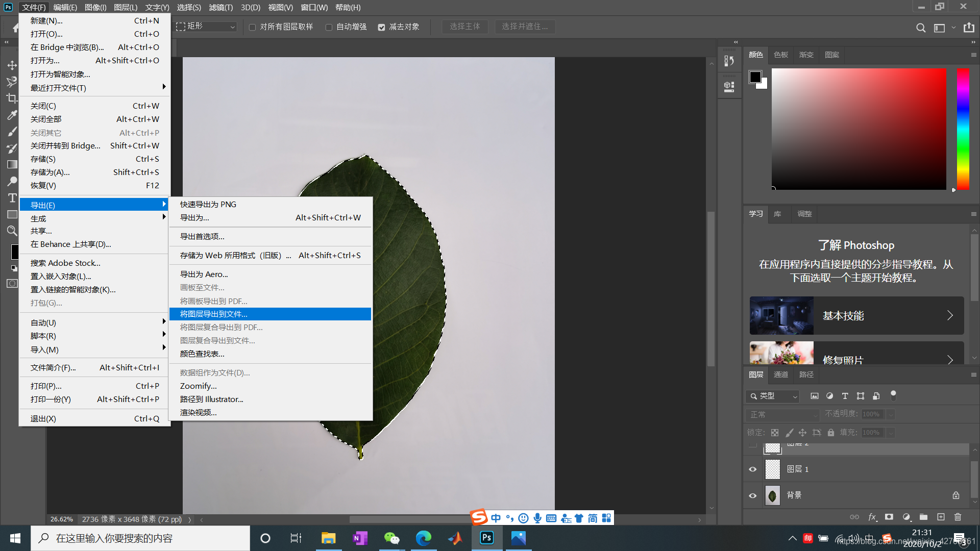This screenshot has width=980, height=551.
Task: Click the create new layer icon
Action: (x=941, y=517)
